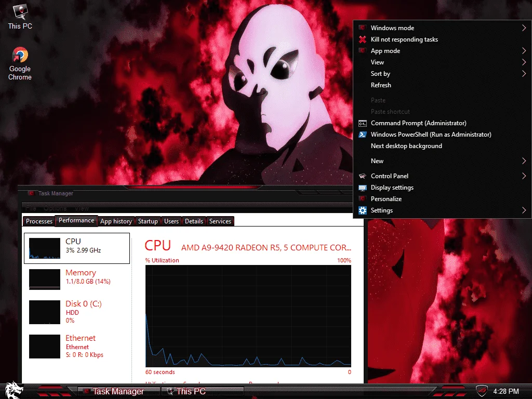Click the App mode menu icon
532x399 pixels.
(x=362, y=50)
